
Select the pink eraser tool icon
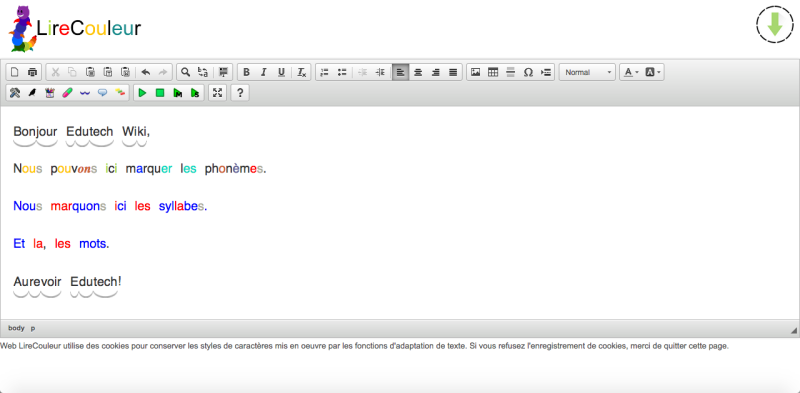[x=67, y=93]
